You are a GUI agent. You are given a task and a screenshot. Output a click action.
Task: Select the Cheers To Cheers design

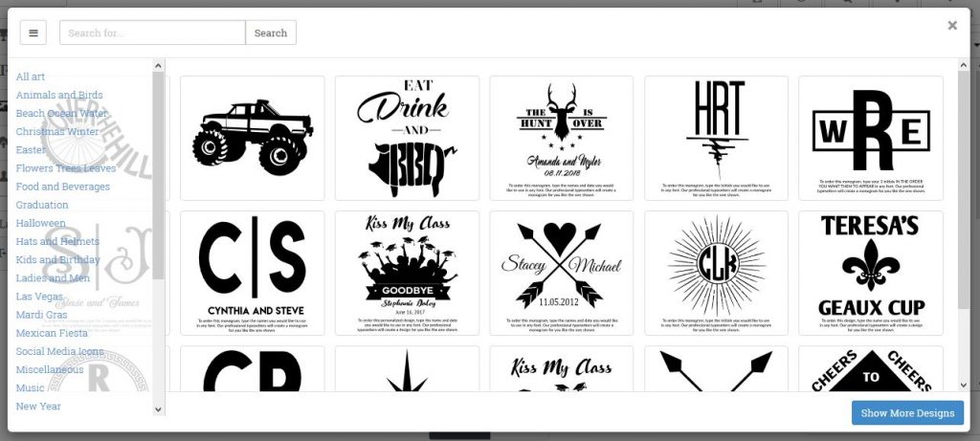pyautogui.click(x=871, y=369)
